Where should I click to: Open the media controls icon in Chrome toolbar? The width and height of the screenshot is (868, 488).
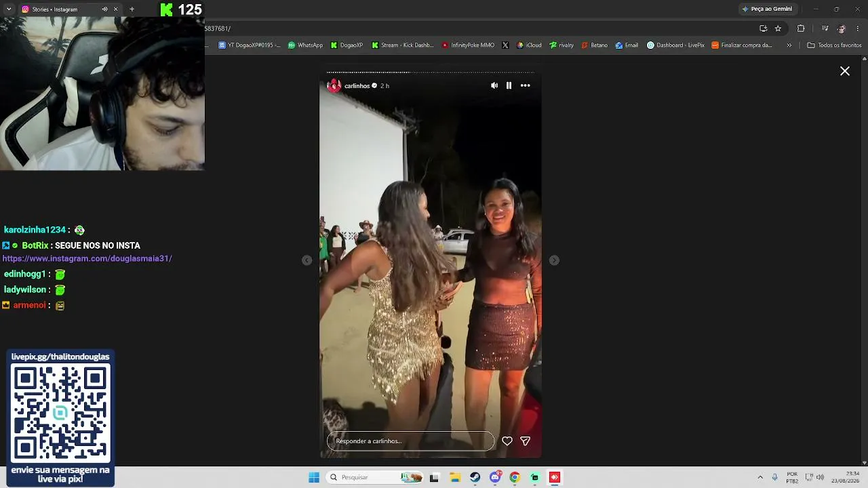tap(825, 28)
